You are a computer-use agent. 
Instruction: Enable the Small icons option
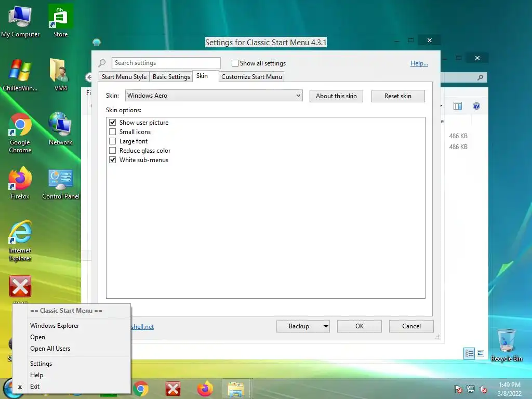point(113,131)
